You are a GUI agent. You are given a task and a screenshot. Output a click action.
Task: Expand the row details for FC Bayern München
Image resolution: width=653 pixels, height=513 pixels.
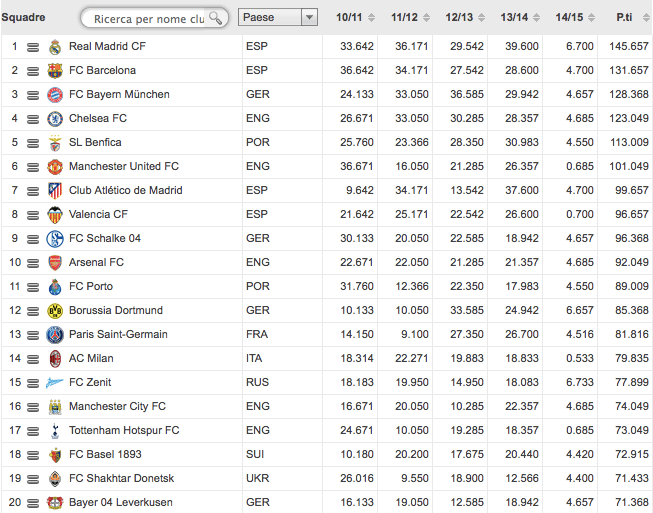[x=33, y=95]
